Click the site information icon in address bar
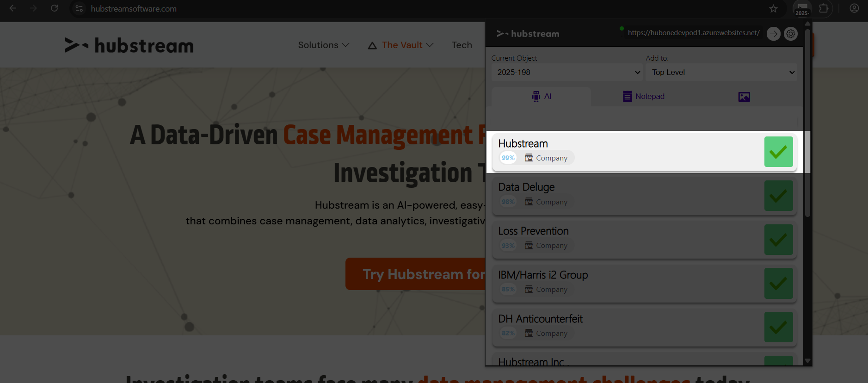Image resolution: width=868 pixels, height=383 pixels. (79, 8)
